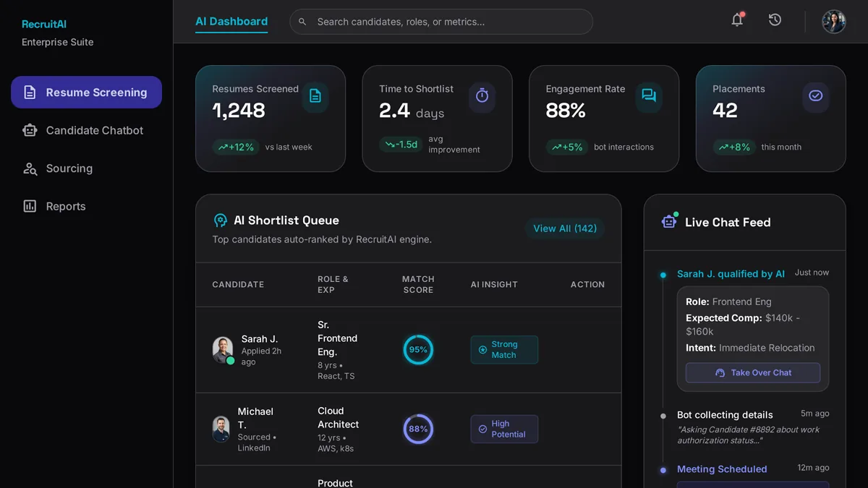Click the Bot collecting details timeline dot

(x=663, y=416)
